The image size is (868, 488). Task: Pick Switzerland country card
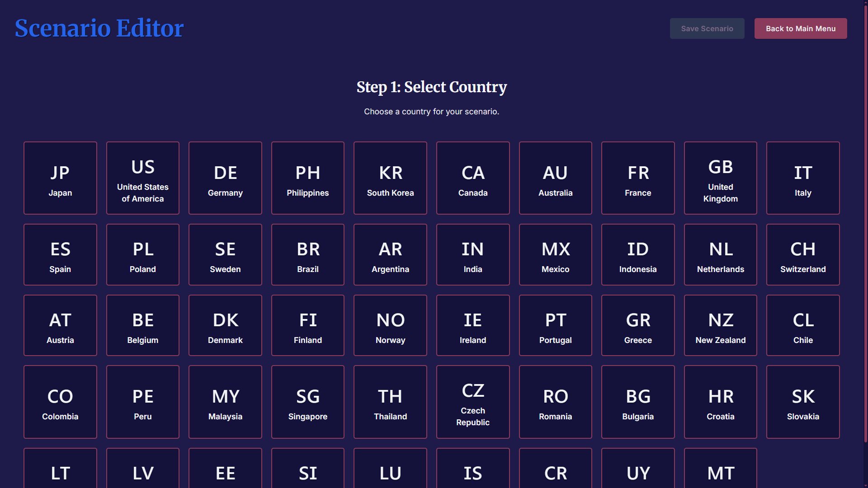click(803, 255)
